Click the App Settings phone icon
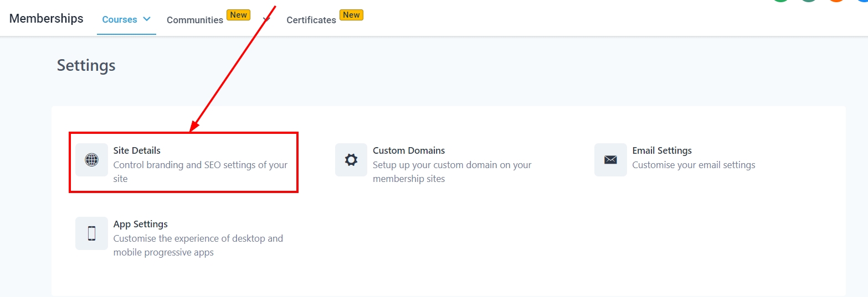This screenshot has height=297, width=868. click(91, 233)
